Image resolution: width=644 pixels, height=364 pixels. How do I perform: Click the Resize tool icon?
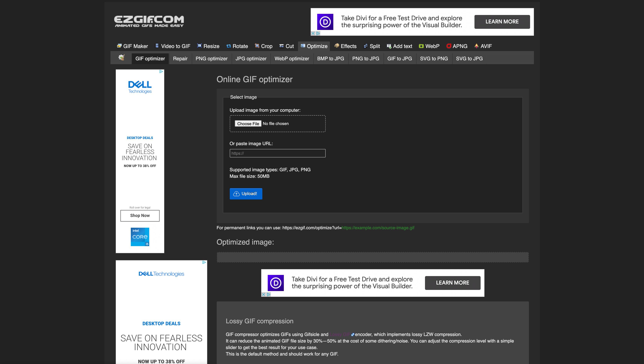199,46
